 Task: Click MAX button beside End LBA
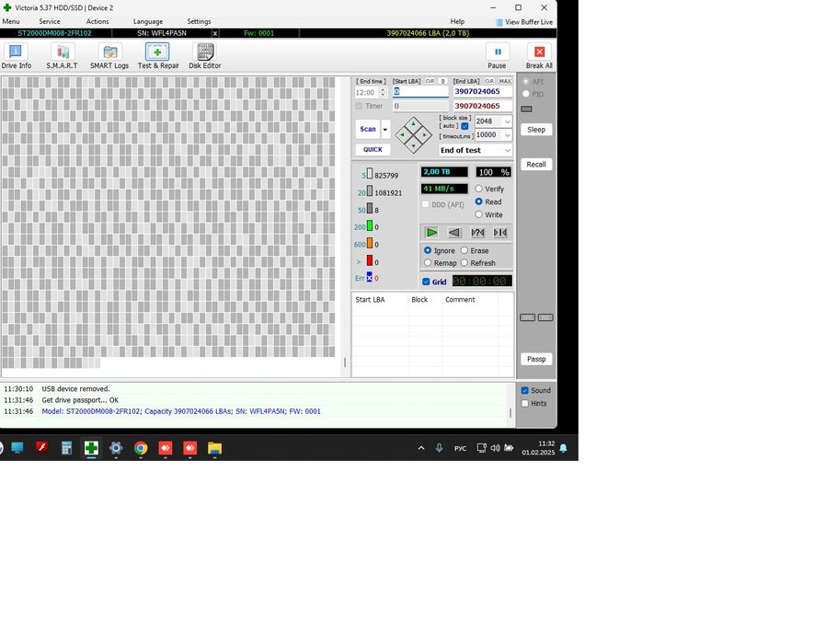505,81
